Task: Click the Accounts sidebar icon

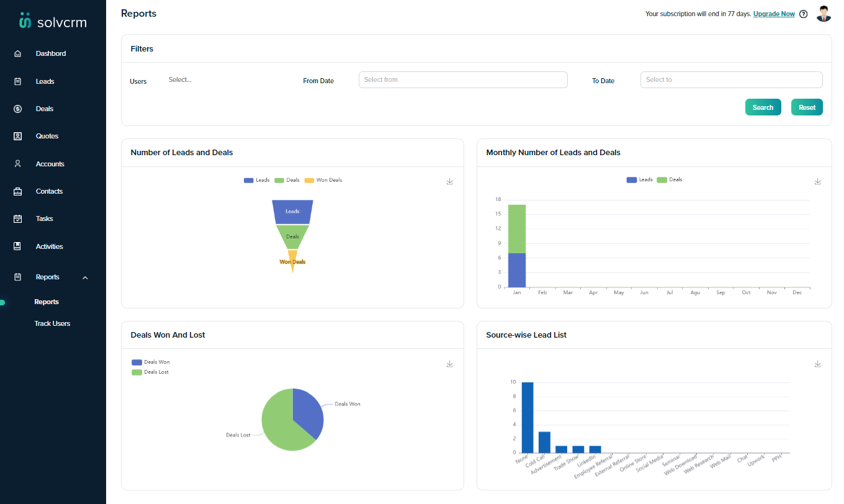Action: coord(17,163)
